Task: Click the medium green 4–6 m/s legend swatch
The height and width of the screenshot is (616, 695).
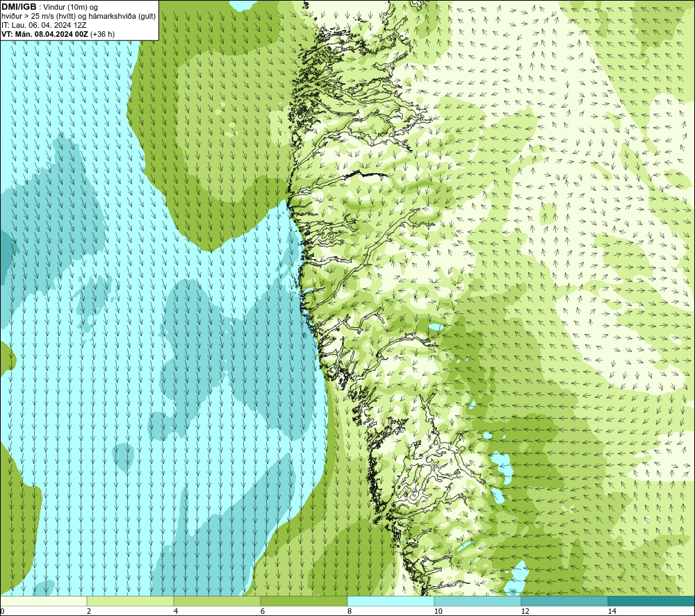Action: 217,601
